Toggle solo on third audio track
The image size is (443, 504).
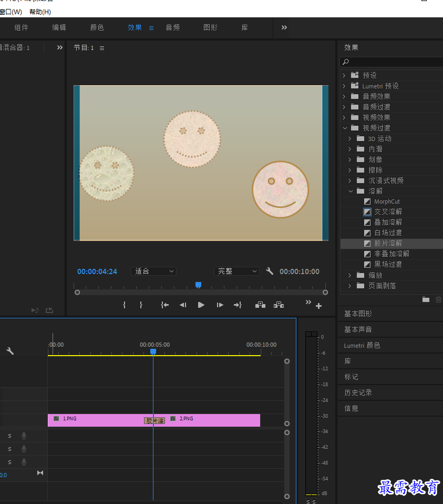coord(9,462)
